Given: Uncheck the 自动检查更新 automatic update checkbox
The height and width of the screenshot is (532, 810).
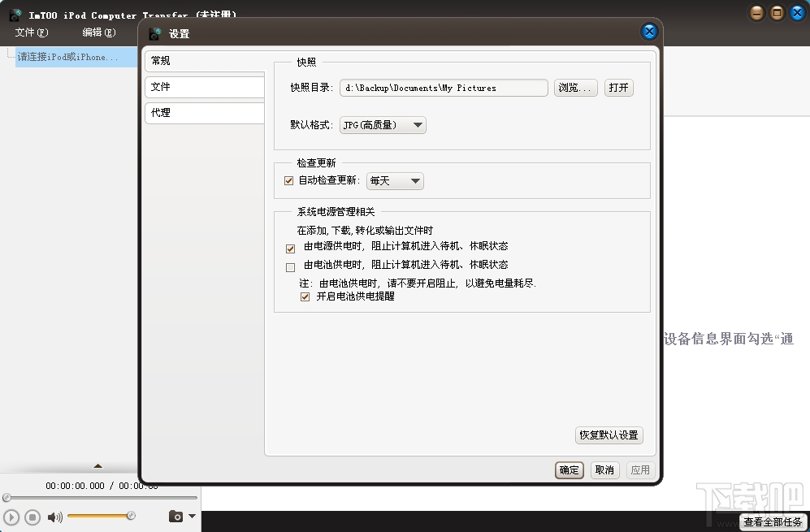Looking at the screenshot, I should click(x=288, y=180).
